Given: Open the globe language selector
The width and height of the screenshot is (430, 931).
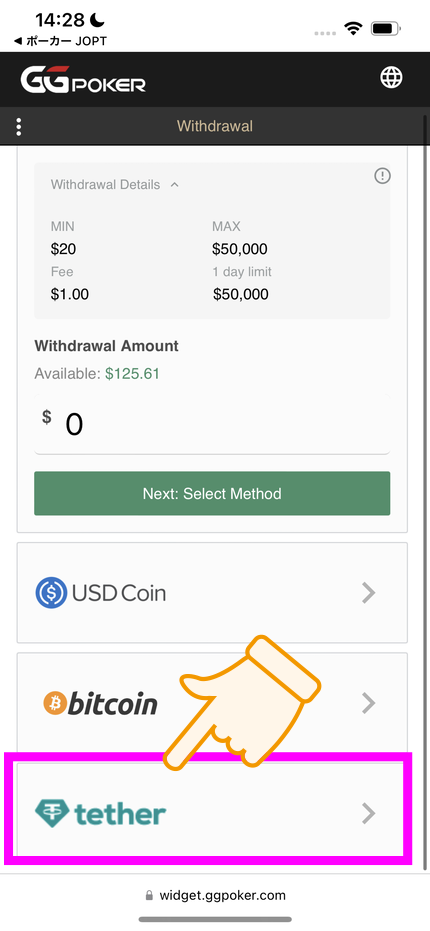Looking at the screenshot, I should click(391, 77).
